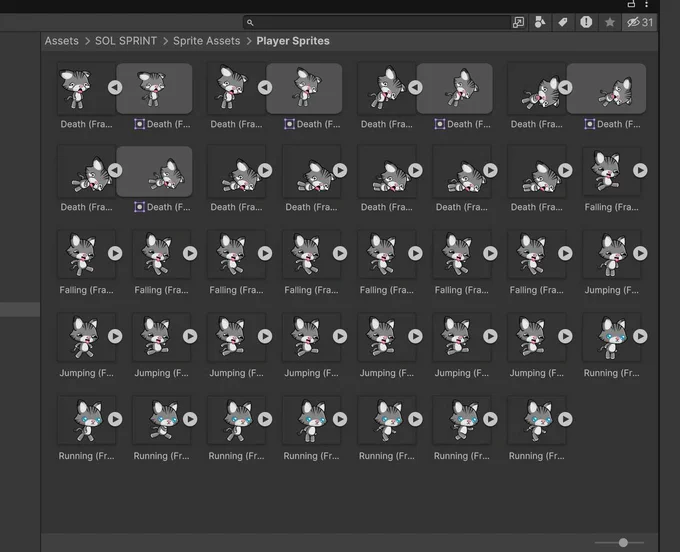Expand the last Running sprite in the bottom row

(x=565, y=419)
